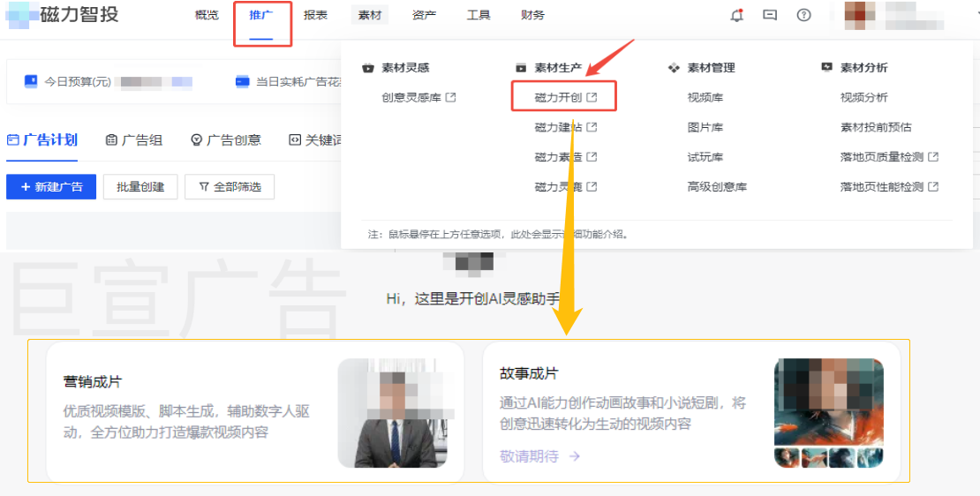Viewport: 980px width, 496px height.
Task: Open the 资产 nav menu
Action: click(x=424, y=15)
